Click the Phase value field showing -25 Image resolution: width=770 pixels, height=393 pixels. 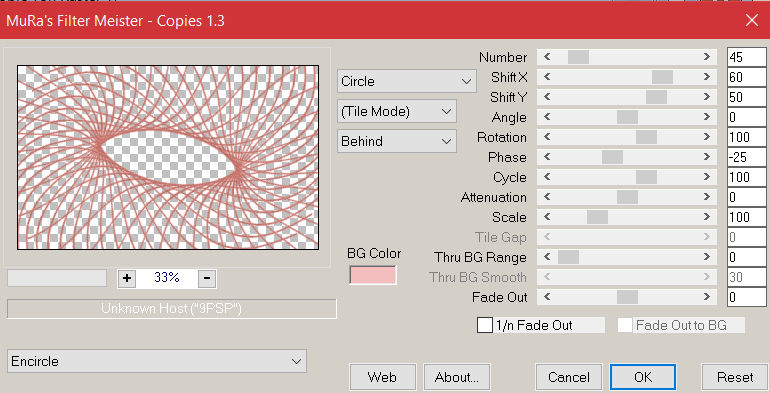point(746,157)
